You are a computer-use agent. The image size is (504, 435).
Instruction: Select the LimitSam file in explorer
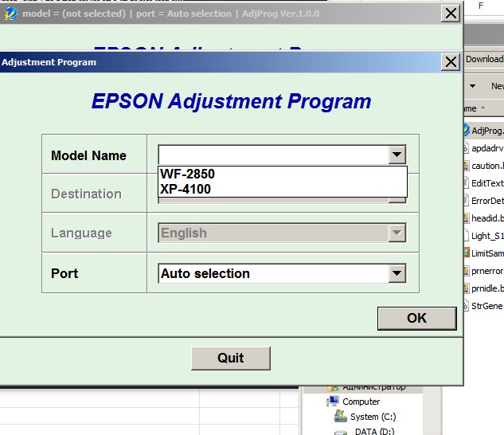pyautogui.click(x=484, y=253)
